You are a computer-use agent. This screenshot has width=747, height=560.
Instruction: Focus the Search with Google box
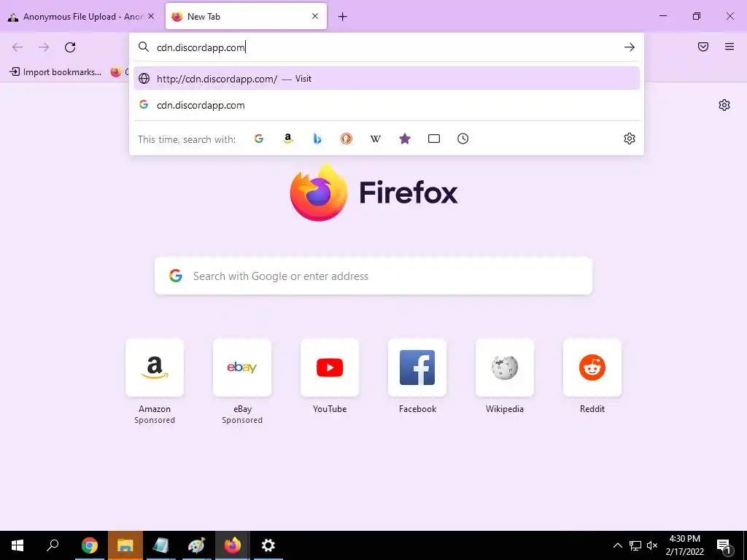point(373,276)
